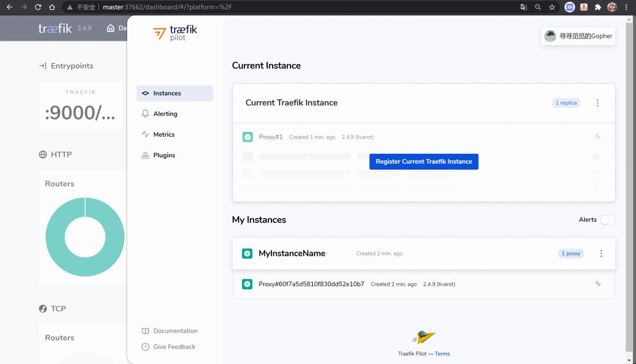Click Proxy#60f7a5d5810f830dd52e10b7 status check icon
Viewport: 636px width, 364px height.
(x=247, y=284)
